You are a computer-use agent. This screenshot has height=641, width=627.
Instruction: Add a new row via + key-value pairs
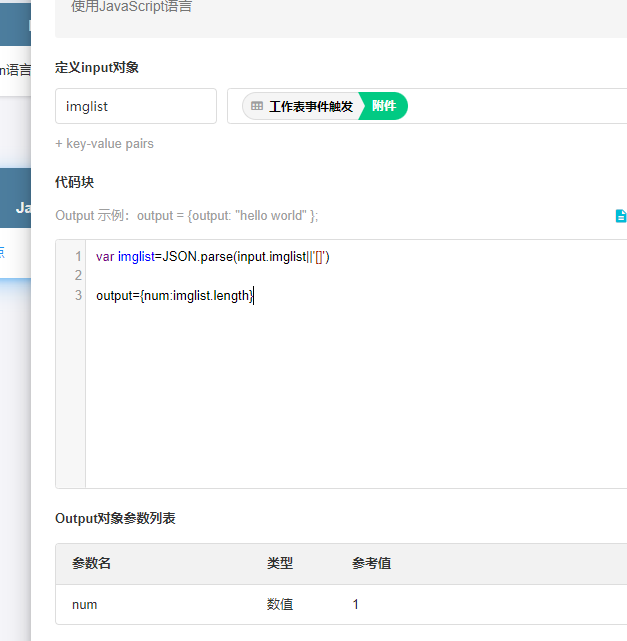(105, 144)
